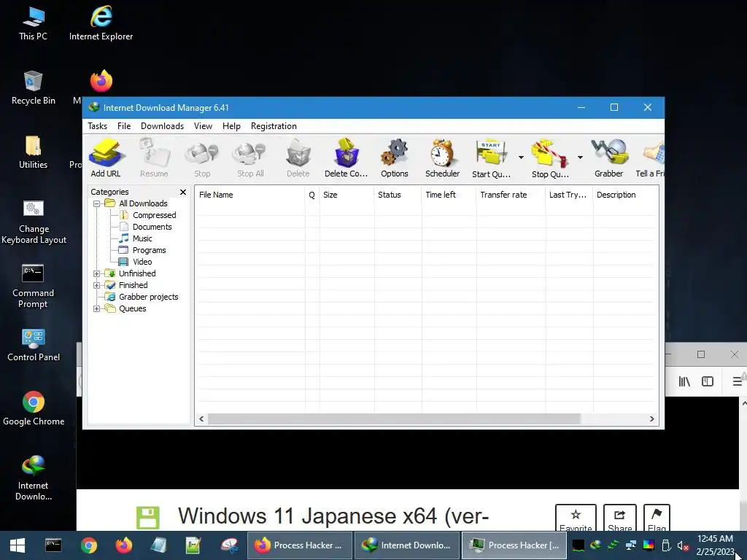The image size is (747, 560).
Task: Open the Scheduler clock icon
Action: (443, 158)
